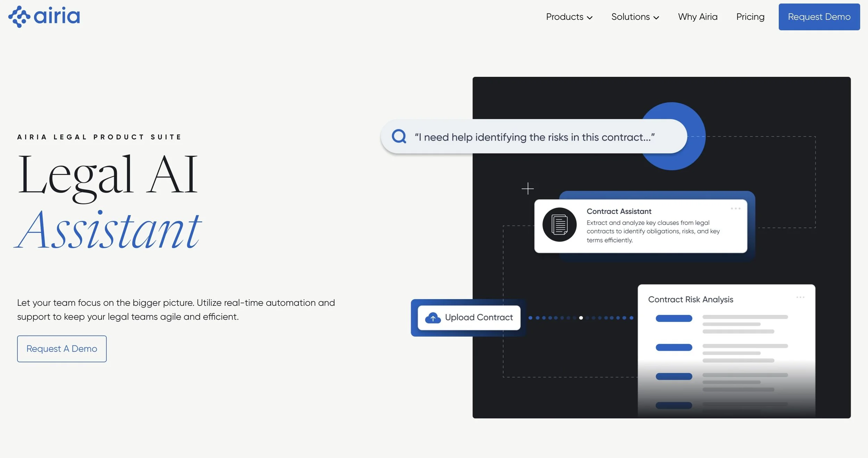Click the AIRIA LEGAL PRODUCT SUITE label

(x=99, y=137)
